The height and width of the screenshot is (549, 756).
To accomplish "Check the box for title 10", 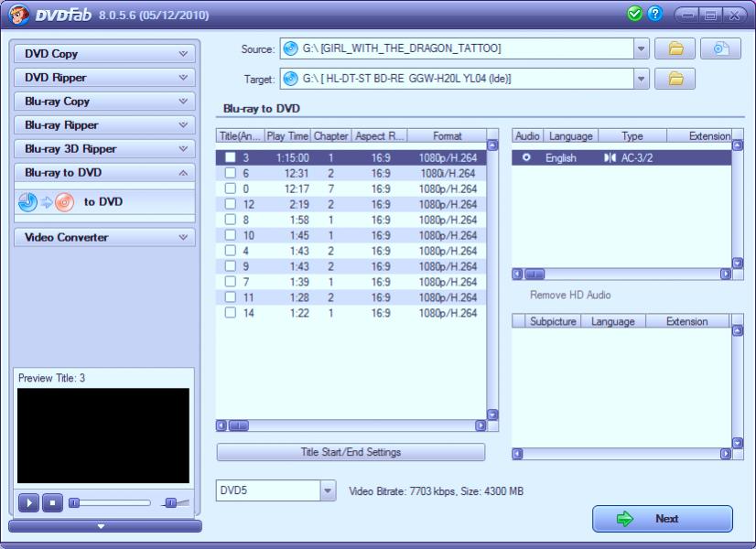I will point(231,235).
